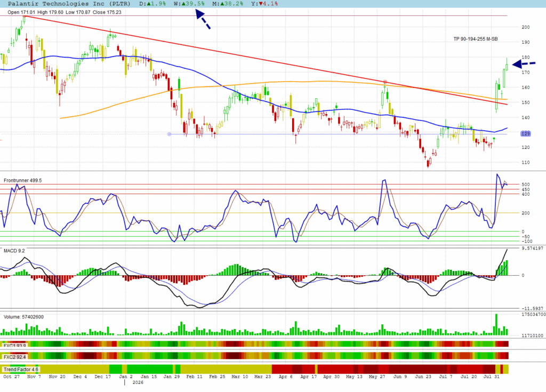
Task: Click the FXC1 93.9 heatmap label
Action: tap(14, 346)
